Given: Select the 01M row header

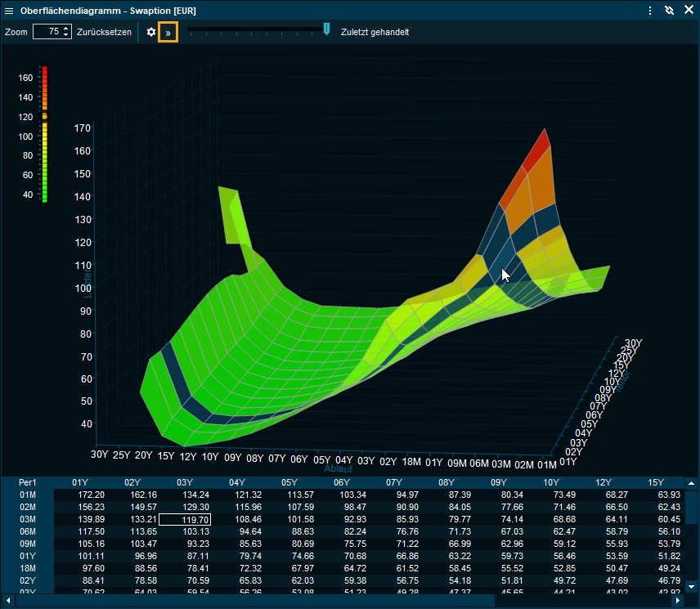Looking at the screenshot, I should (28, 495).
